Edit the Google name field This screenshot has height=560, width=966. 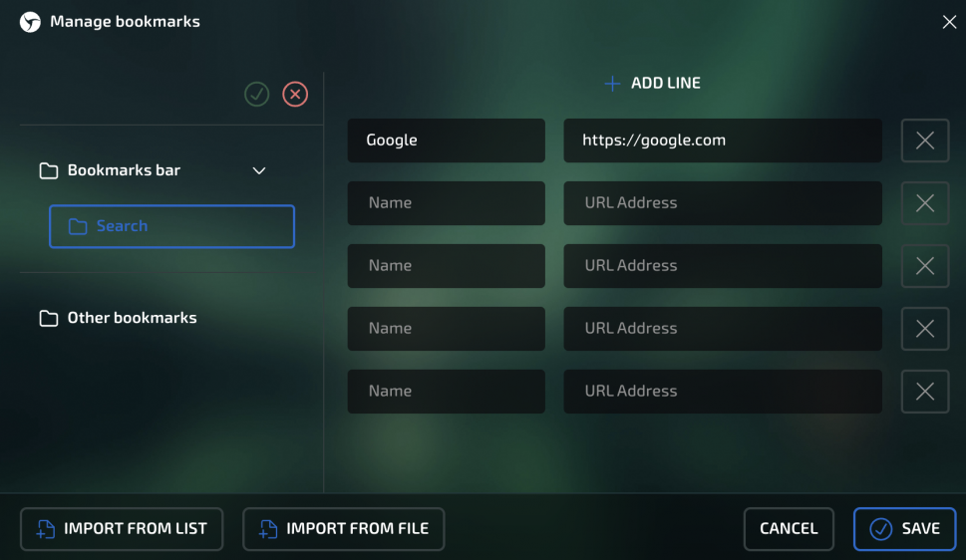pos(446,140)
